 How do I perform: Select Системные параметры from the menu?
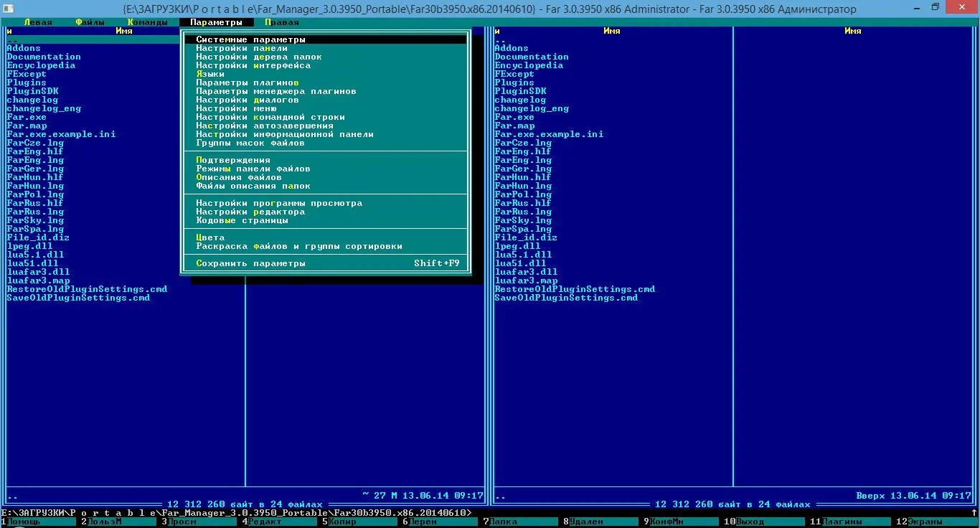pyautogui.click(x=325, y=39)
